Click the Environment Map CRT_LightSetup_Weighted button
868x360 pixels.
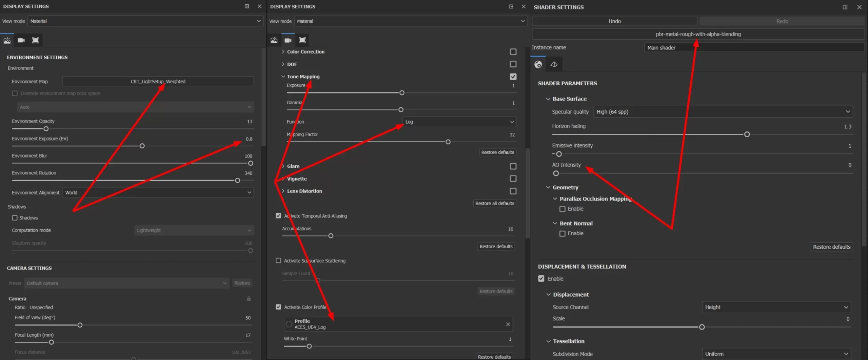click(158, 82)
